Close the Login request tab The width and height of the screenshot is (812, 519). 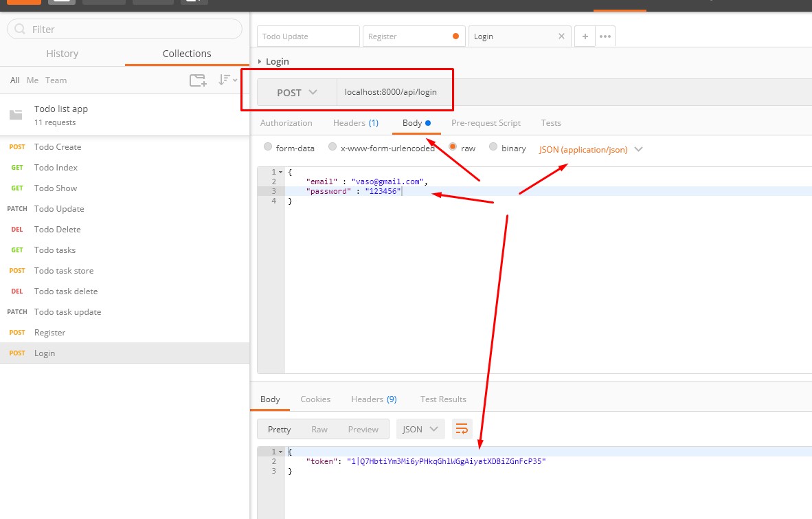tap(561, 36)
